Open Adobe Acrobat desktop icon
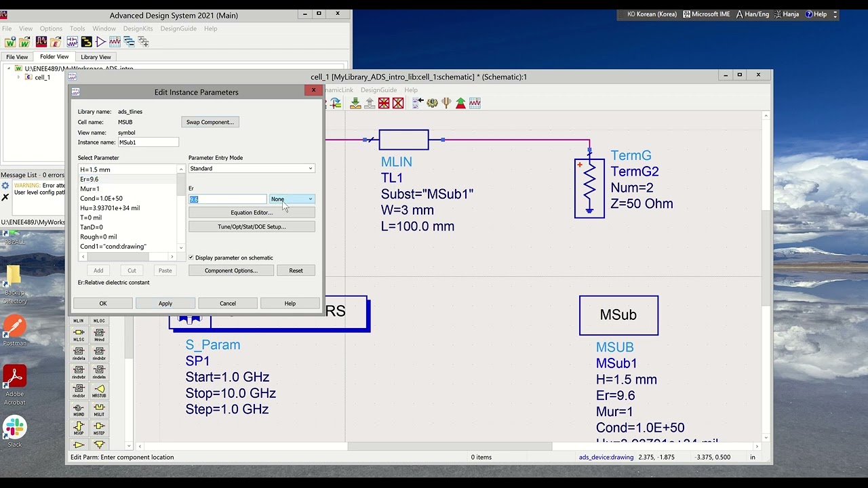The width and height of the screenshot is (868, 488). [x=14, y=385]
